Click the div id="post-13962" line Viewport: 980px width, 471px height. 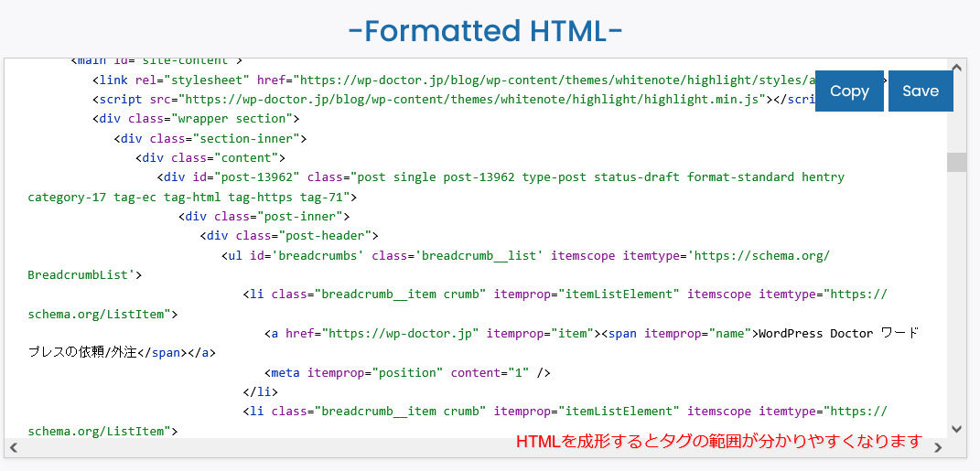pyautogui.click(x=501, y=177)
